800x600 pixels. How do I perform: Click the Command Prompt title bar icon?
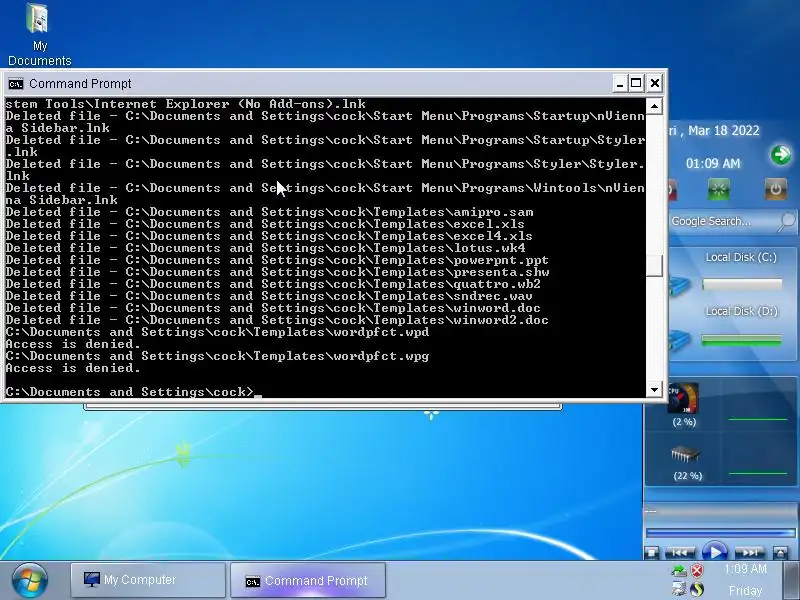16,84
